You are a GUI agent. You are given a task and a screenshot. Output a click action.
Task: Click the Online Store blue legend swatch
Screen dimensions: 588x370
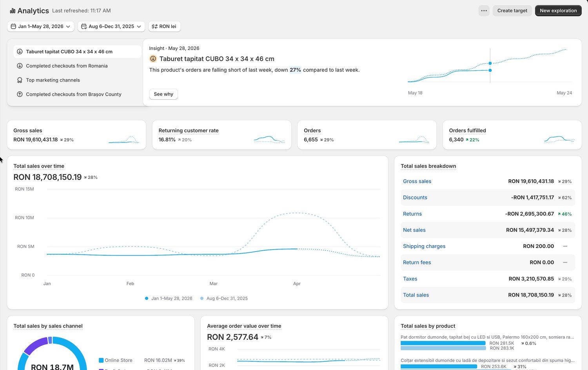pos(101,360)
